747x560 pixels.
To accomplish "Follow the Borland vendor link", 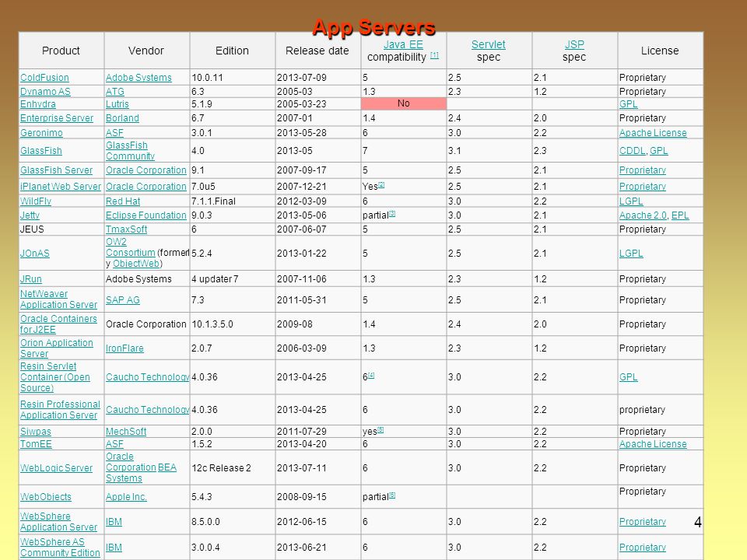I will pos(122,118).
